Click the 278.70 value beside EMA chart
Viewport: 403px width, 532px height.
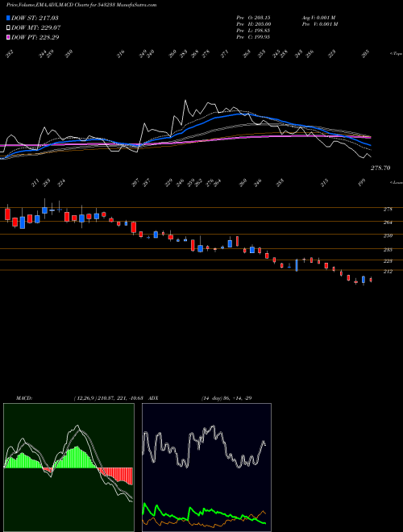(380, 168)
